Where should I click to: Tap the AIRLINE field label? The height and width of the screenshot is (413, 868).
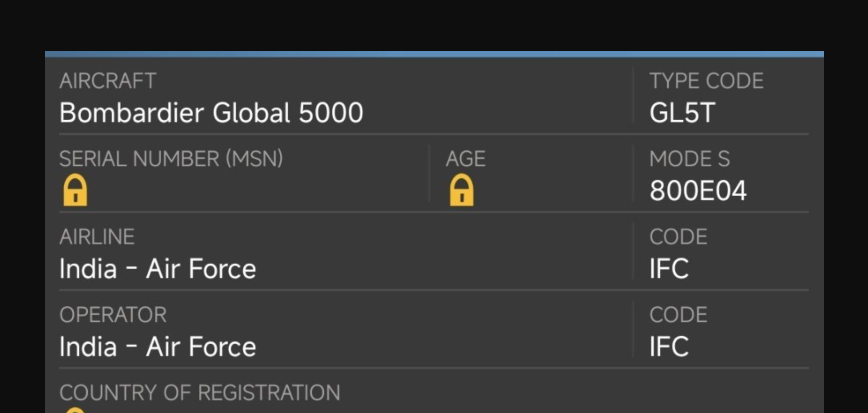tap(97, 237)
